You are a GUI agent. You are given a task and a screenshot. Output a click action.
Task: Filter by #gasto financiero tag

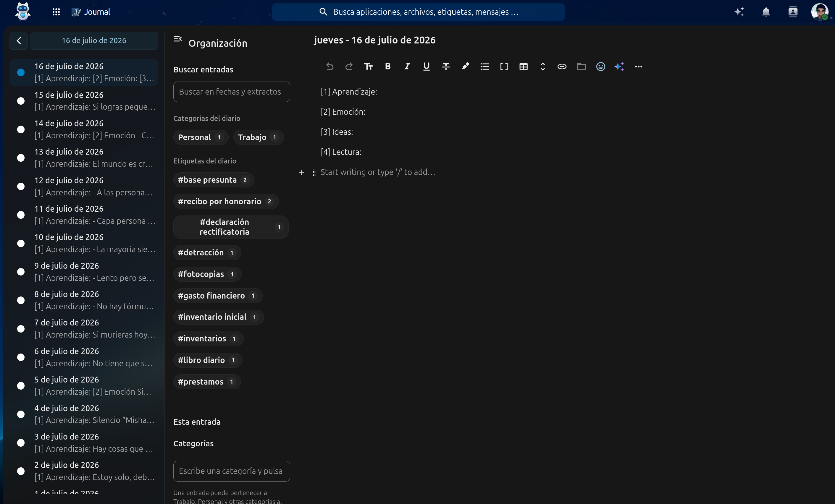[x=218, y=296]
